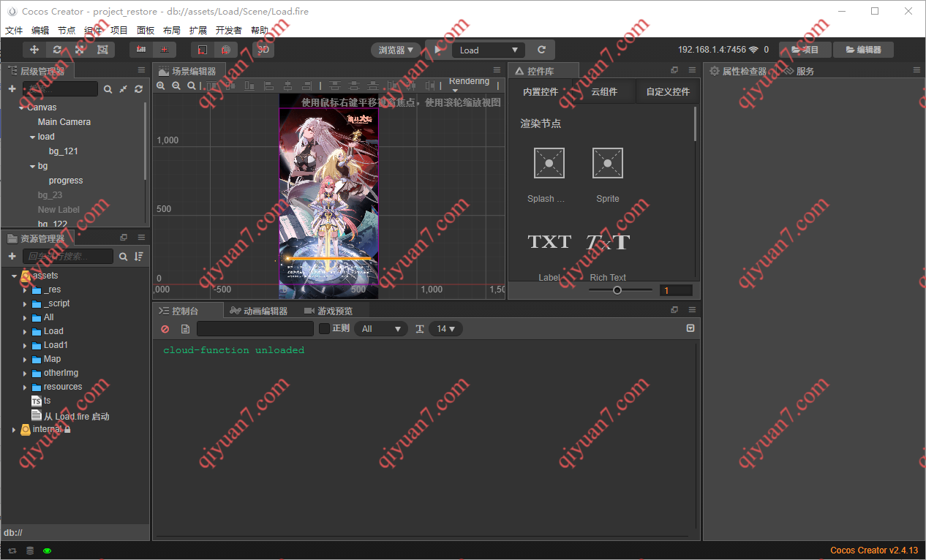This screenshot has width=926, height=560.
Task: Toggle the 3D view button
Action: pyautogui.click(x=263, y=50)
